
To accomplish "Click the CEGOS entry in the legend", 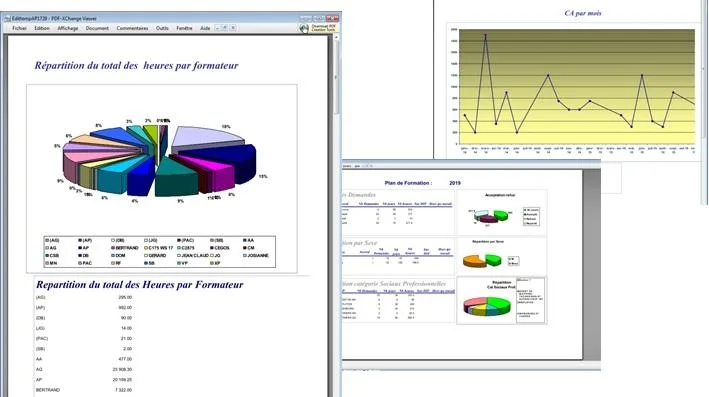I will tap(219, 248).
